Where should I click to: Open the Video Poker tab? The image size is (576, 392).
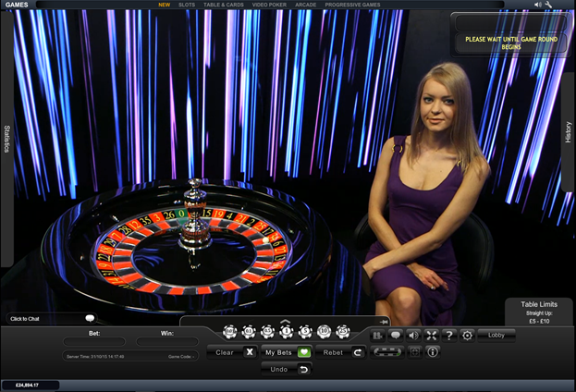pyautogui.click(x=268, y=5)
